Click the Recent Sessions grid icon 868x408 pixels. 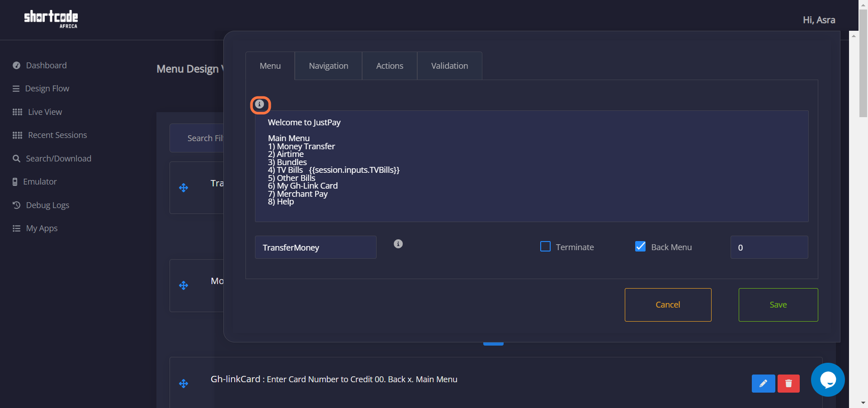point(17,135)
